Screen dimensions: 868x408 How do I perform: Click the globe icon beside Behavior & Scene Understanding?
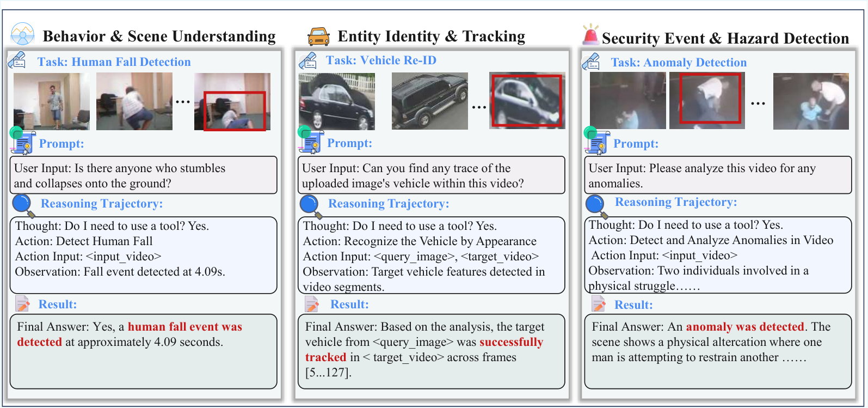tap(22, 34)
